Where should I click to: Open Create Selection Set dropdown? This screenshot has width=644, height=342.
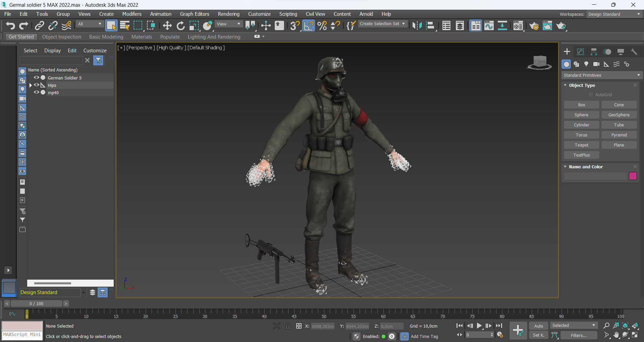383,24
